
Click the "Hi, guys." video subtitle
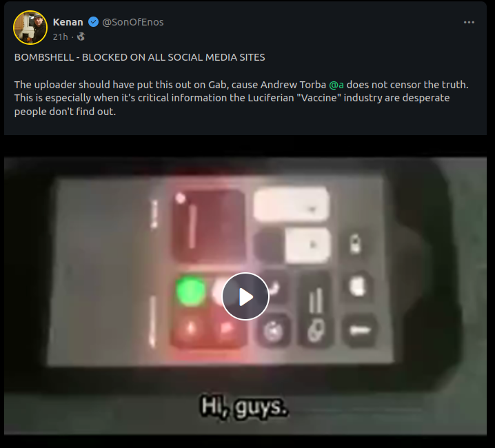point(244,407)
